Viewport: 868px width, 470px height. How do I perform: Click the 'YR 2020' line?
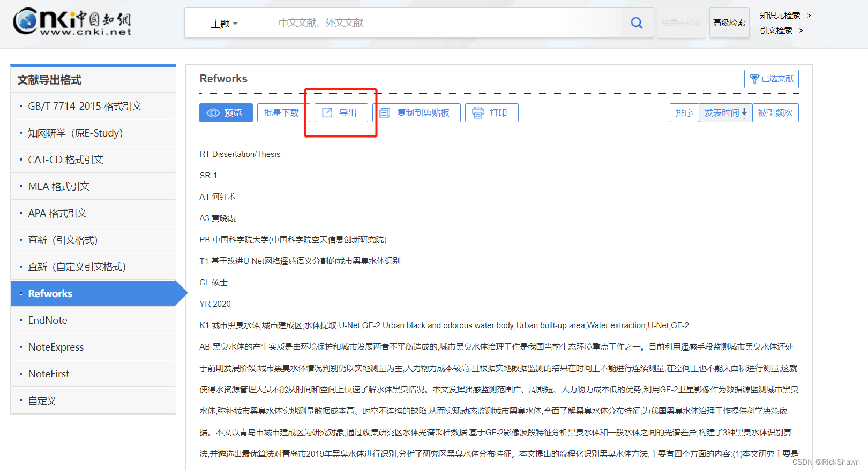[x=215, y=304]
